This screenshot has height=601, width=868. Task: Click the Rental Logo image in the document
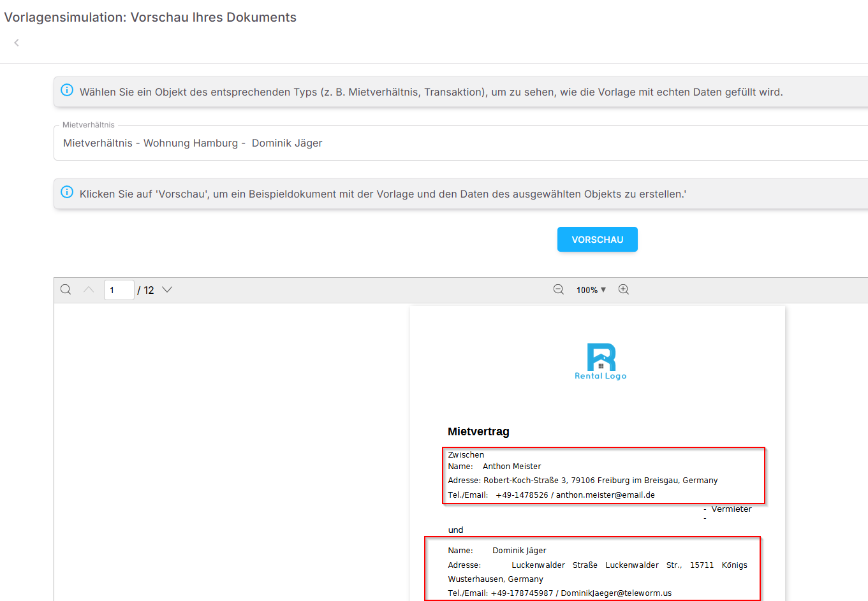pyautogui.click(x=601, y=361)
